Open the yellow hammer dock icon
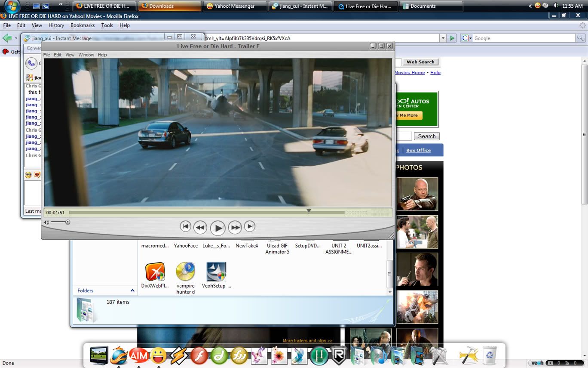 pyautogui.click(x=469, y=356)
